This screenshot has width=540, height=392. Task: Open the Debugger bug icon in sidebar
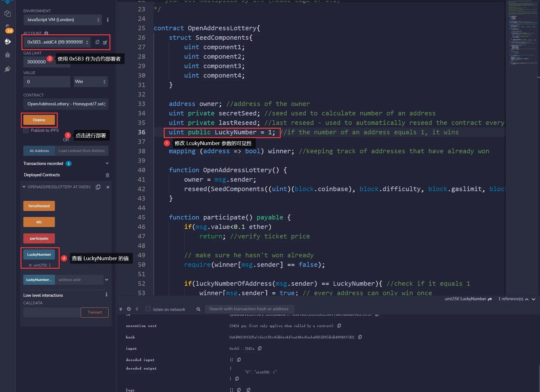[8, 55]
